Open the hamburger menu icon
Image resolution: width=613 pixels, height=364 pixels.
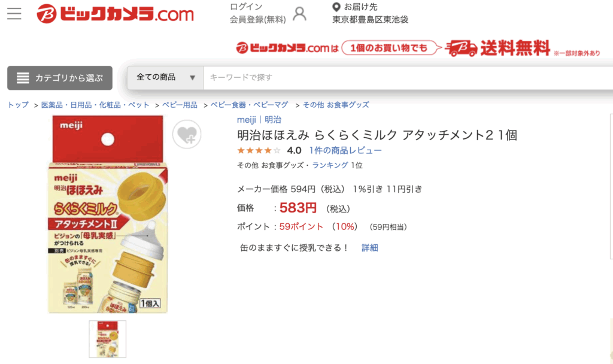pyautogui.click(x=14, y=13)
